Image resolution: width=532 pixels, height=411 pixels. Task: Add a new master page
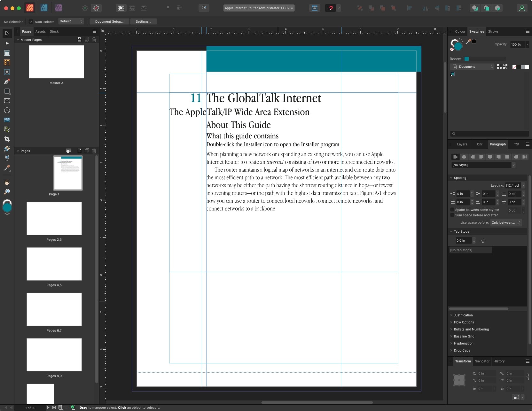tap(79, 40)
